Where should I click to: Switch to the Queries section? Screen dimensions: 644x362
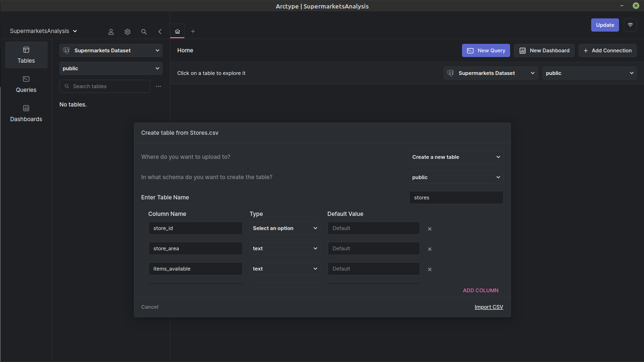point(26,84)
